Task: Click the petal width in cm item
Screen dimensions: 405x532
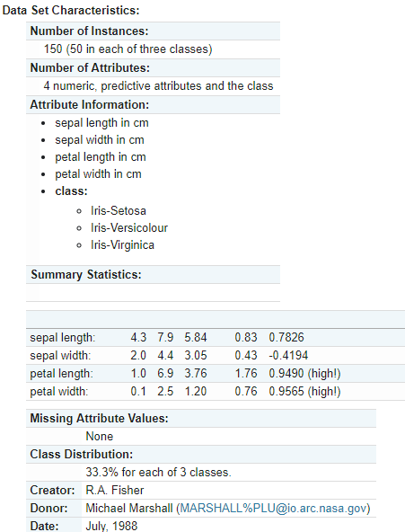Action: pyautogui.click(x=98, y=174)
